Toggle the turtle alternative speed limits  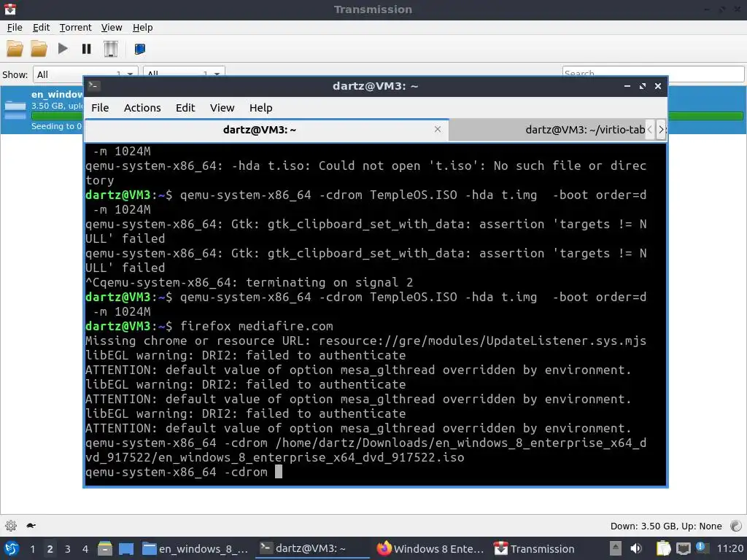pyautogui.click(x=31, y=526)
